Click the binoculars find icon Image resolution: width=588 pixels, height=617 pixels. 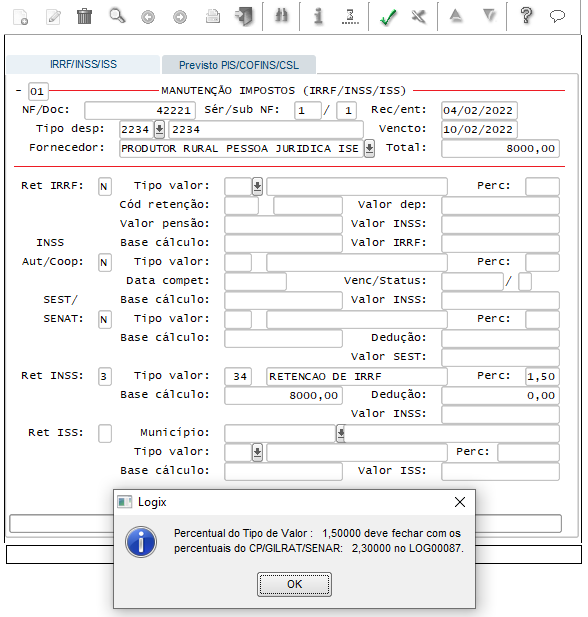click(x=281, y=16)
